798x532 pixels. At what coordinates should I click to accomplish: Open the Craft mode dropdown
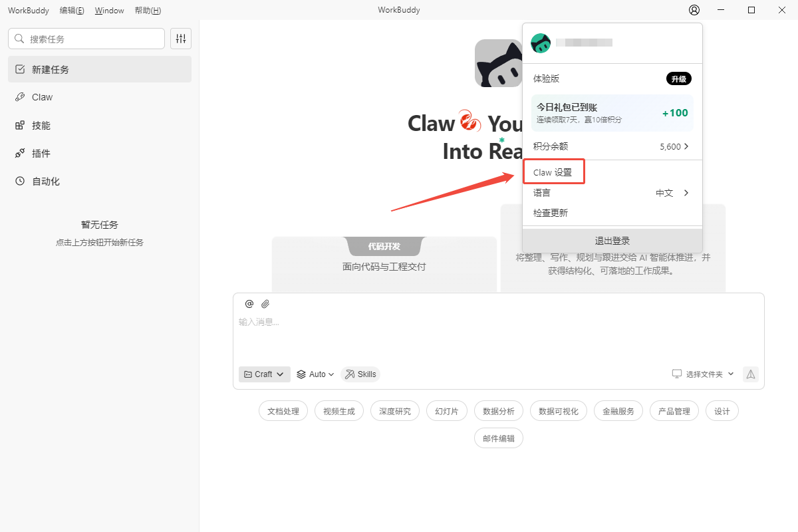pos(265,374)
